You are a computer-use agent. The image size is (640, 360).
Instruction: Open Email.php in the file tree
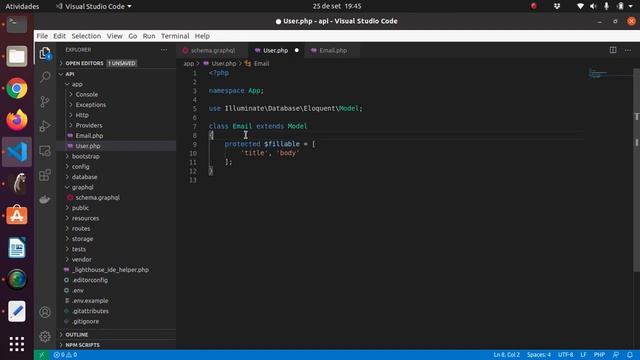coord(89,136)
